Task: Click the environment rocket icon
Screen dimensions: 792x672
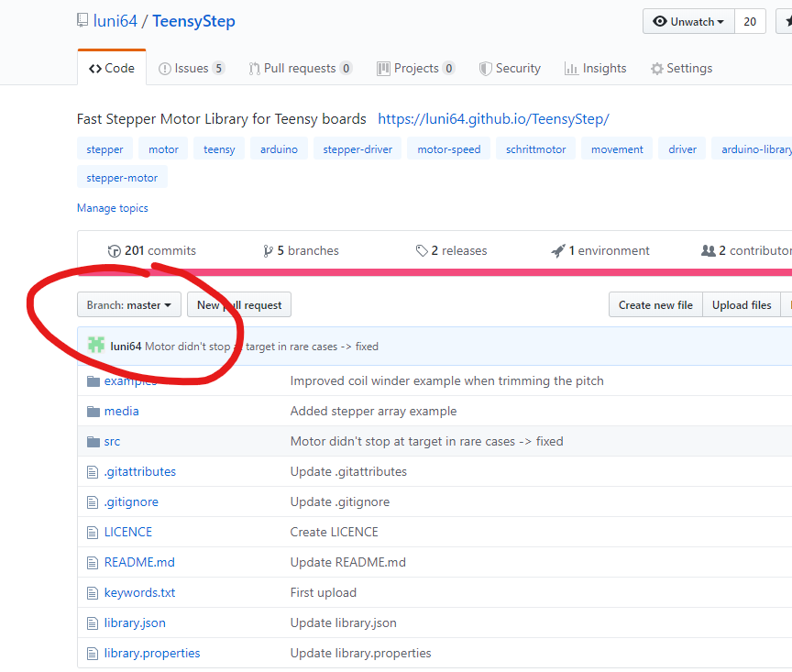Action: point(558,250)
